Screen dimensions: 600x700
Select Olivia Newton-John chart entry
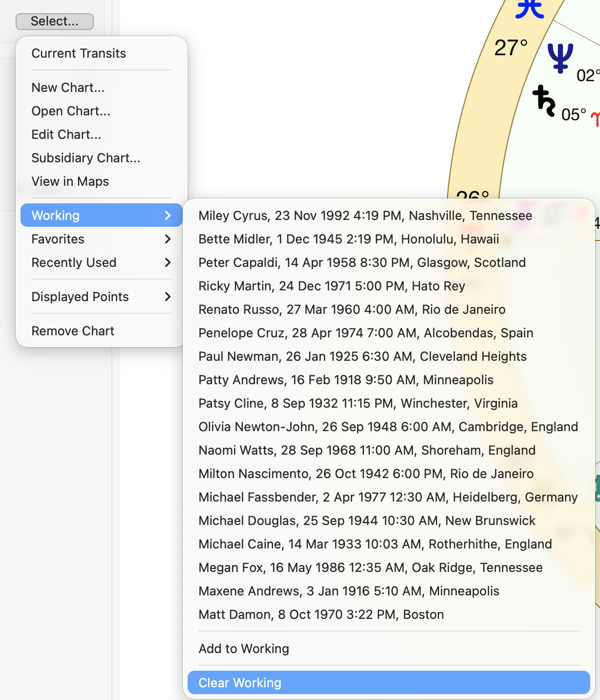click(x=389, y=427)
